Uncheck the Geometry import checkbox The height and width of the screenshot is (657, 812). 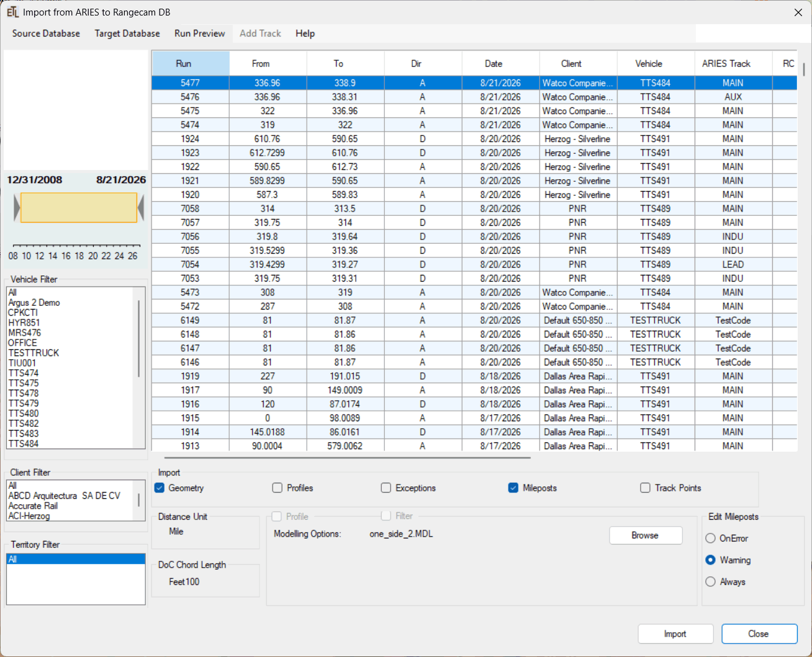[160, 488]
